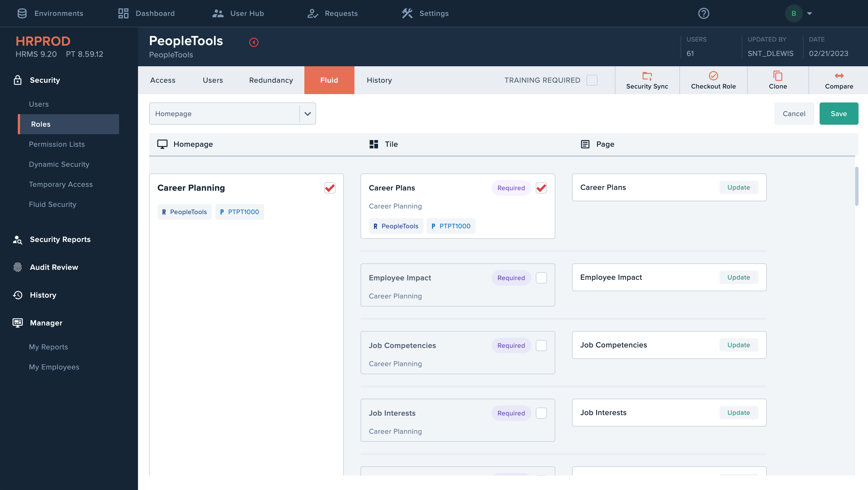Image resolution: width=868 pixels, height=490 pixels.
Task: Click the red back arrow beside PeopleTools
Action: click(254, 42)
